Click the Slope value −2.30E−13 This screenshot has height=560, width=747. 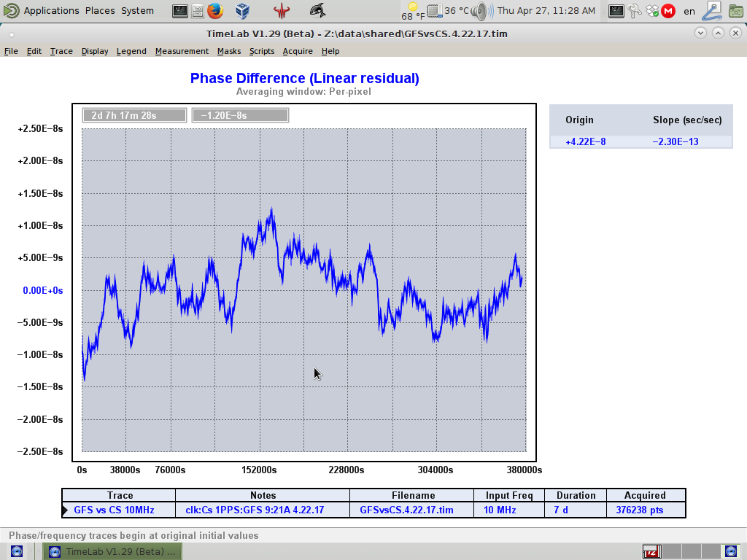tap(675, 141)
